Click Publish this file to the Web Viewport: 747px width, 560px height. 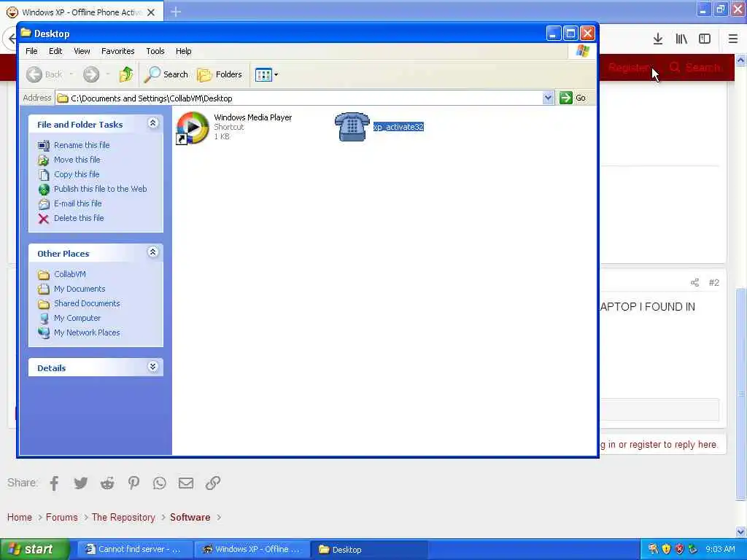pyautogui.click(x=100, y=189)
